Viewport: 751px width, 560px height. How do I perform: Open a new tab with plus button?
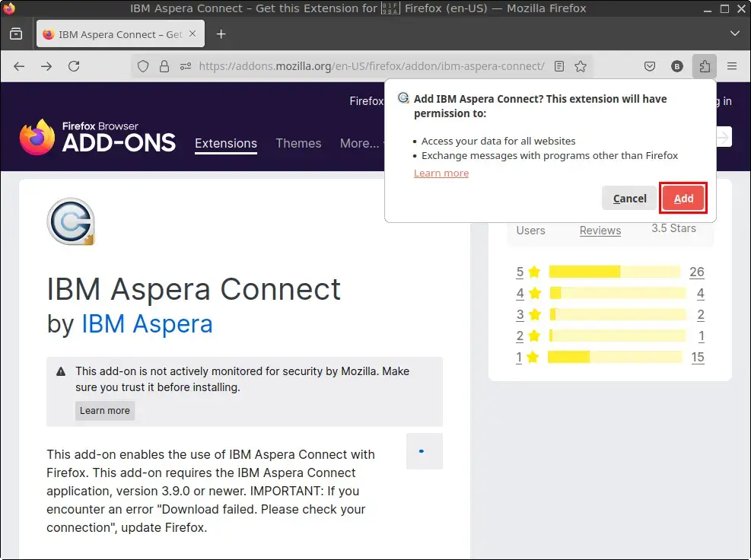221,34
